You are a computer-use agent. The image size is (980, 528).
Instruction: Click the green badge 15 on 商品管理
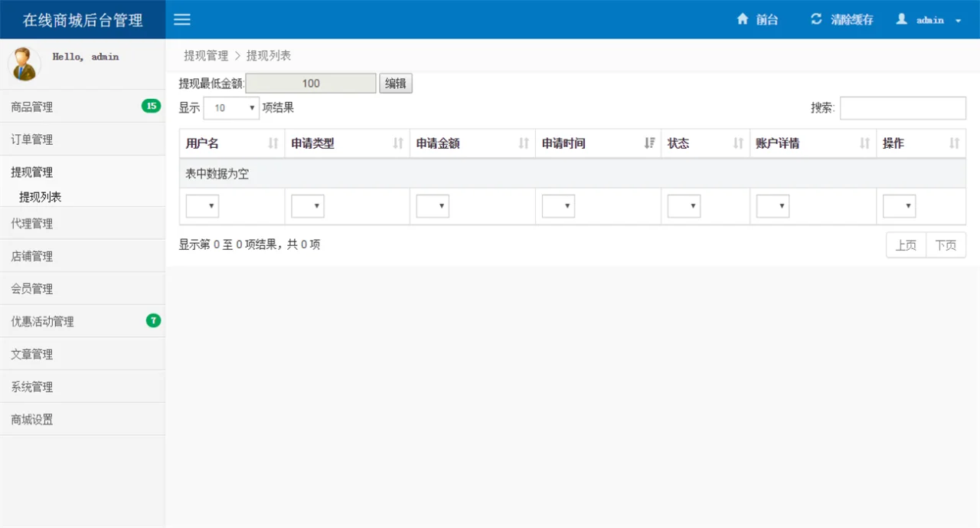coord(151,106)
